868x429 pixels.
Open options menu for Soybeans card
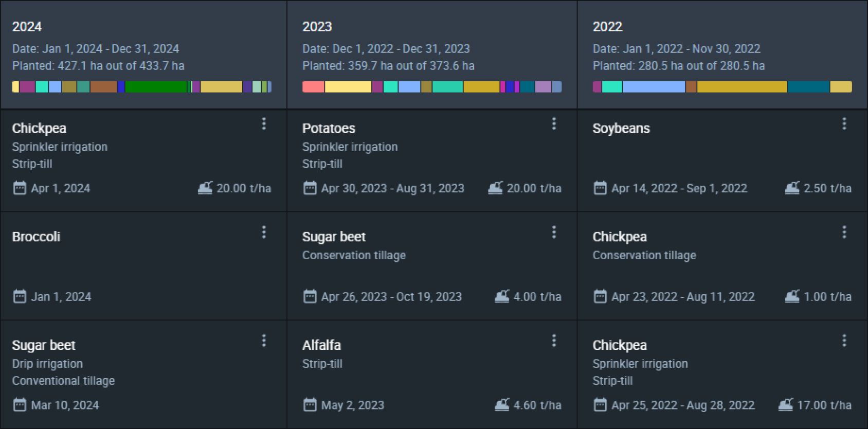[844, 123]
